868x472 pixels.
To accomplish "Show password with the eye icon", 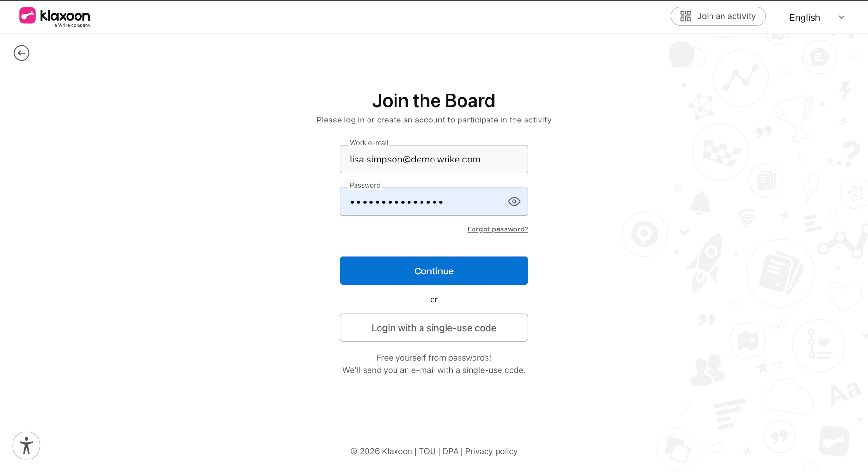I will (x=514, y=202).
